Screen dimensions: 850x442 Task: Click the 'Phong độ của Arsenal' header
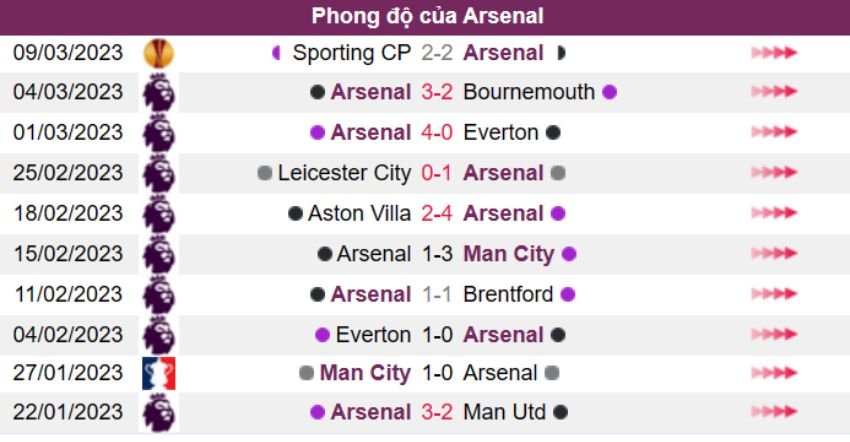(427, 16)
